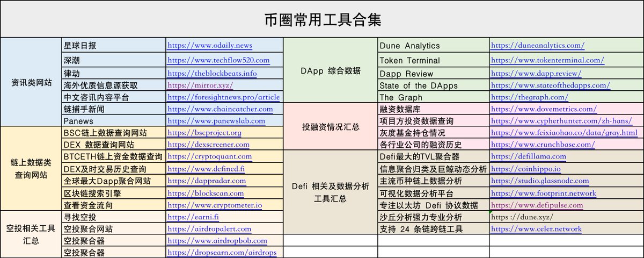Screen dimensions: 644x258
Task: Open the cryptometer.io link
Action: 215,205
